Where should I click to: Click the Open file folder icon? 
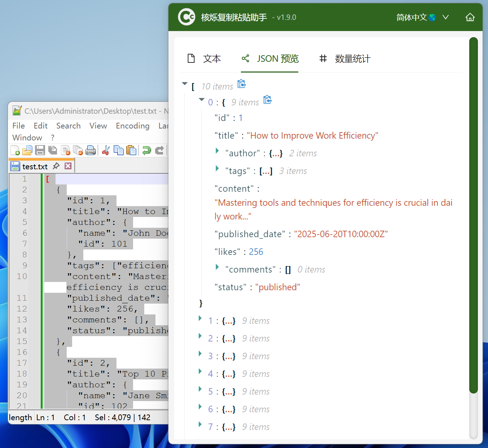pyautogui.click(x=27, y=150)
